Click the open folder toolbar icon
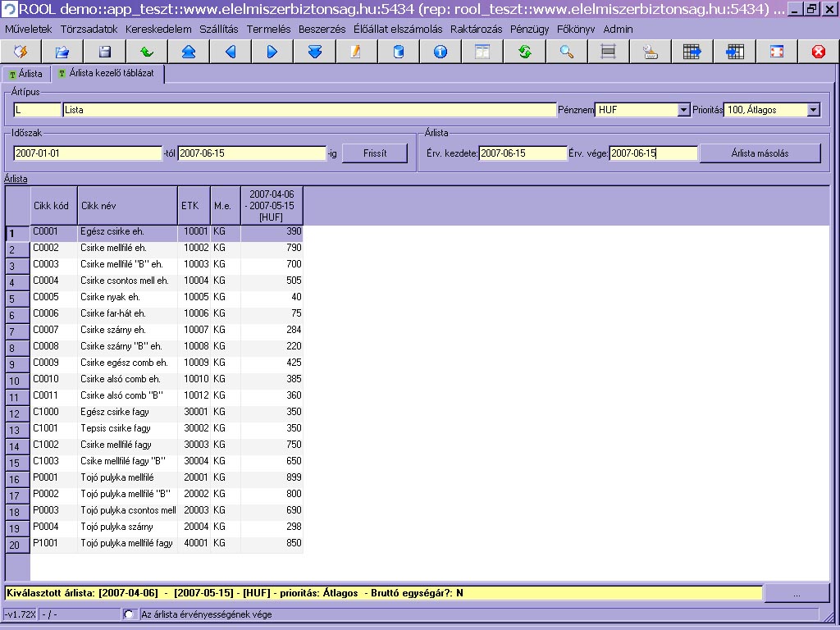840x630 pixels. (x=63, y=52)
